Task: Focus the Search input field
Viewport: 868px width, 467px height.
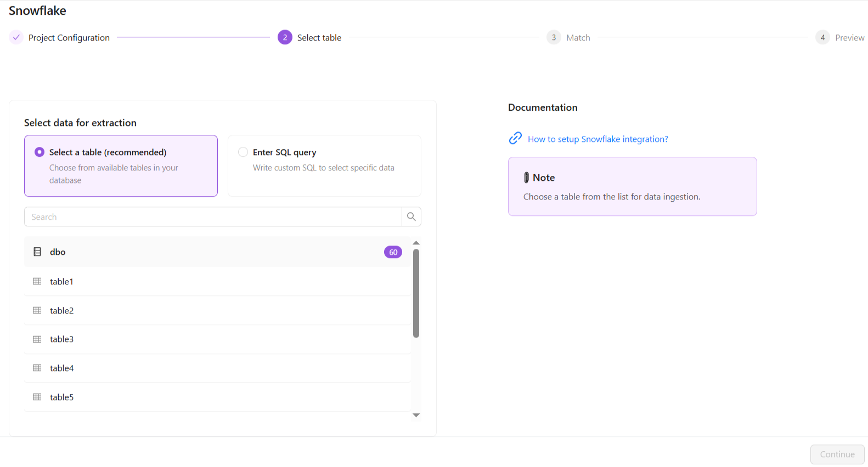Action: [x=213, y=217]
